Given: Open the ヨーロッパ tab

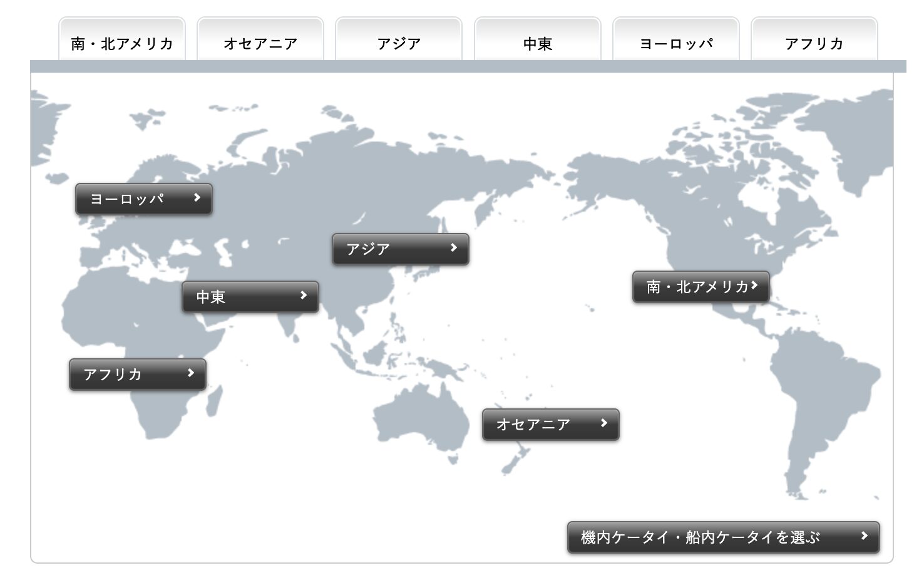Looking at the screenshot, I should (676, 43).
